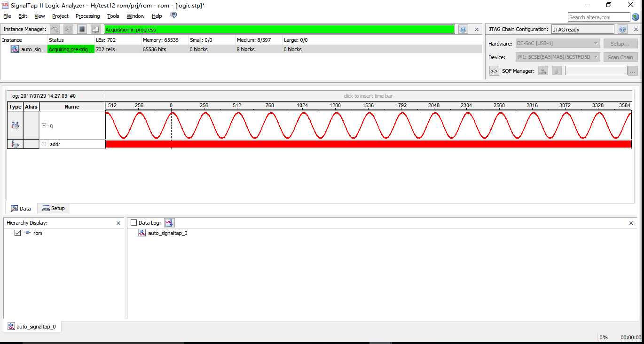Toggle the rom checkbox in Hierarchy Display
This screenshot has width=644, height=344.
tap(18, 233)
